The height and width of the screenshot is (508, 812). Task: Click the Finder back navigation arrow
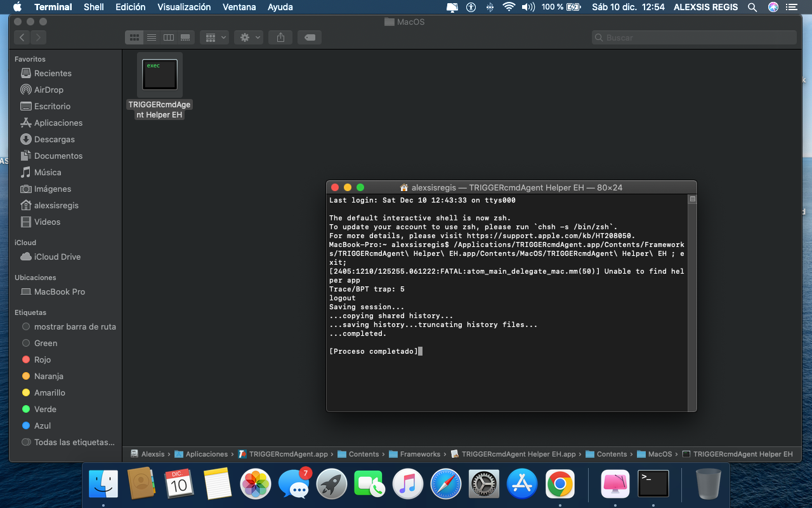click(x=22, y=37)
